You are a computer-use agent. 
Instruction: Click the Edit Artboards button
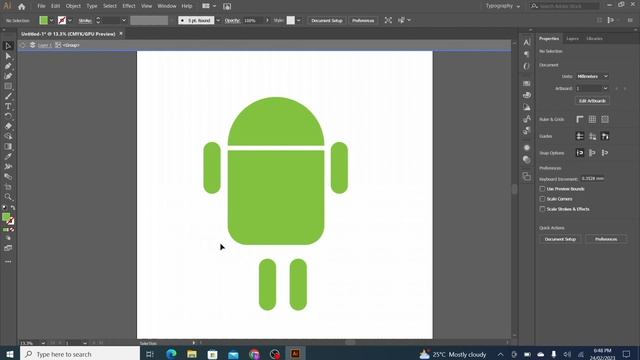(592, 101)
